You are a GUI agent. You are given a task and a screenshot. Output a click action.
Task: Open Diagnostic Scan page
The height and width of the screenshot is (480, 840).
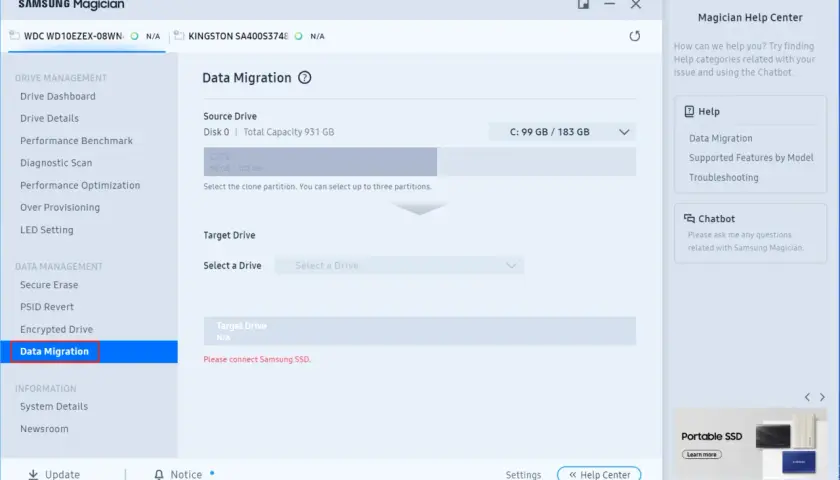click(x=56, y=163)
